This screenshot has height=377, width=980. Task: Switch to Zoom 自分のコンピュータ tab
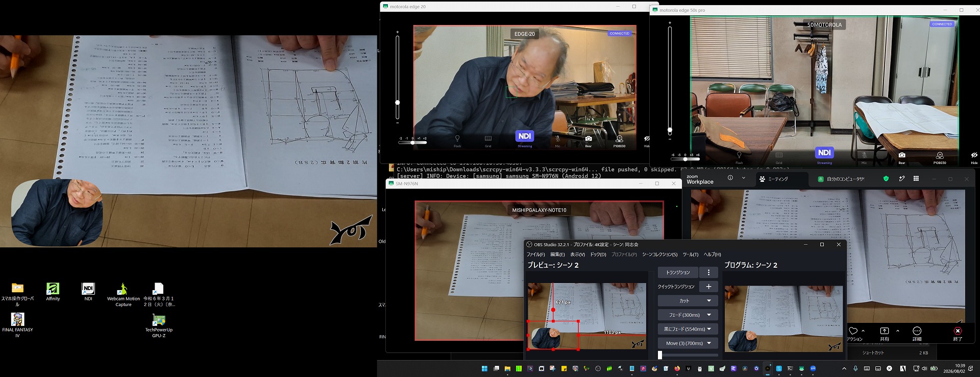(841, 179)
